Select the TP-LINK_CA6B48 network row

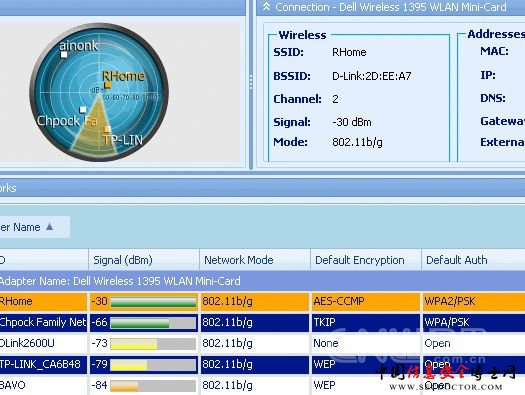click(262, 365)
